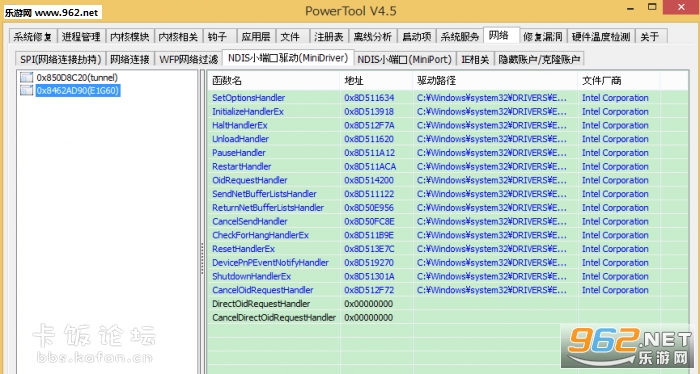Screen dimensions: 700x374
Task: Open the 关于 tab
Action: point(651,37)
